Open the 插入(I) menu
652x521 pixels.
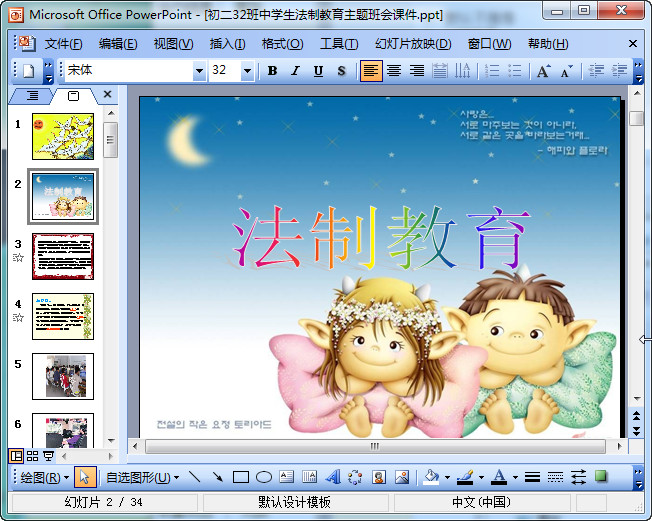click(x=227, y=44)
